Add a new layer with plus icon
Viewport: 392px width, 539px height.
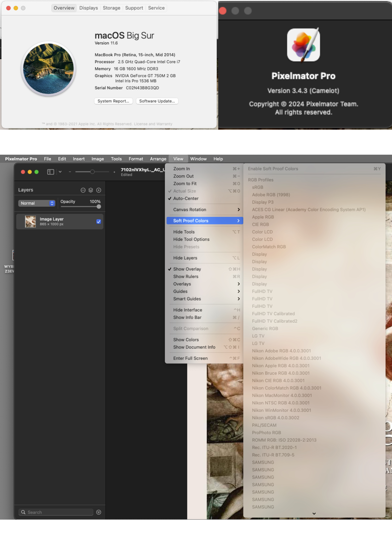[99, 190]
